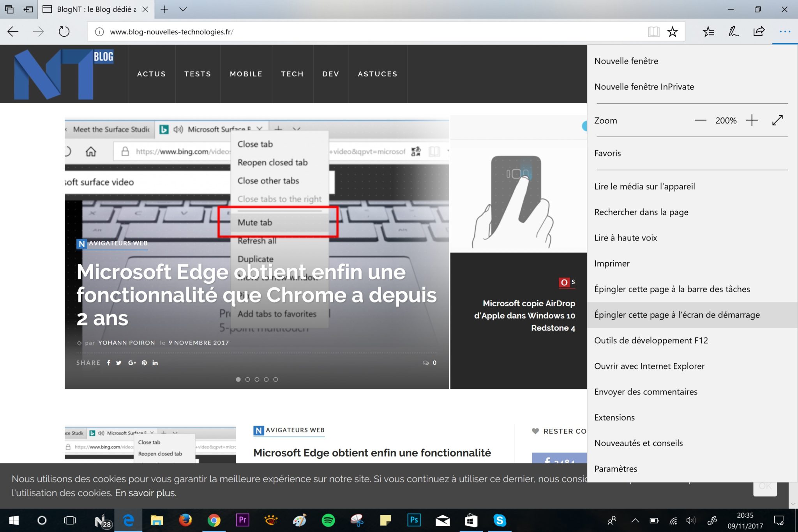Go to second slide carousel dot
798x532 pixels.
(247, 379)
